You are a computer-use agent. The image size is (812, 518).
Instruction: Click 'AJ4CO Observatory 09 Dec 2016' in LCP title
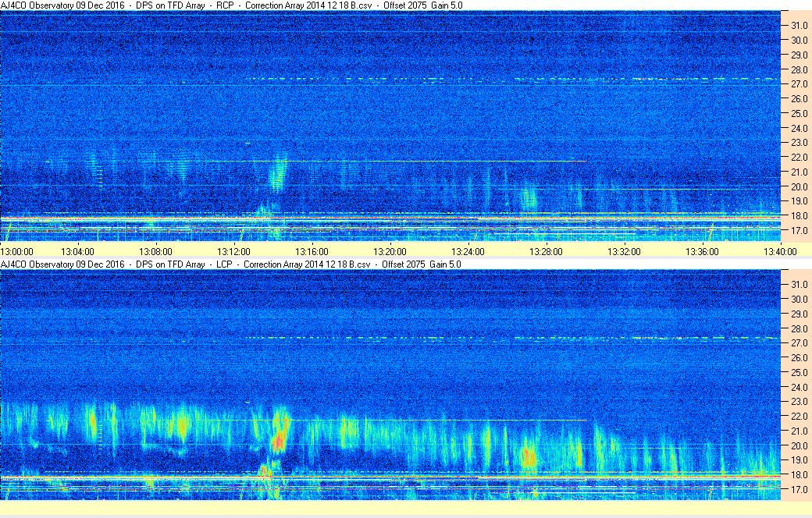(x=62, y=264)
